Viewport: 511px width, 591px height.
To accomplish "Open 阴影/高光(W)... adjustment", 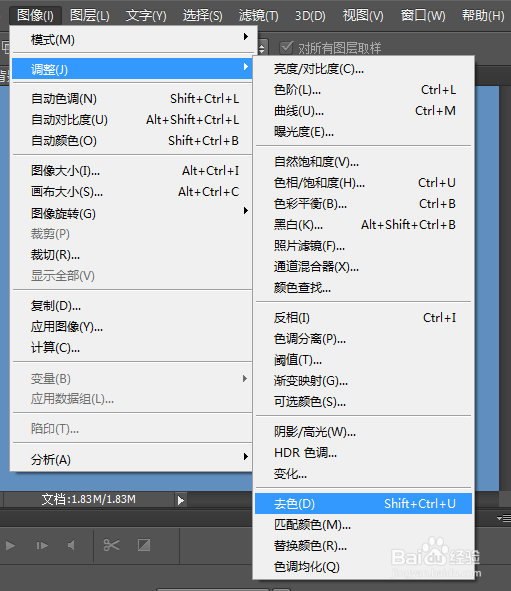I will pos(363,432).
